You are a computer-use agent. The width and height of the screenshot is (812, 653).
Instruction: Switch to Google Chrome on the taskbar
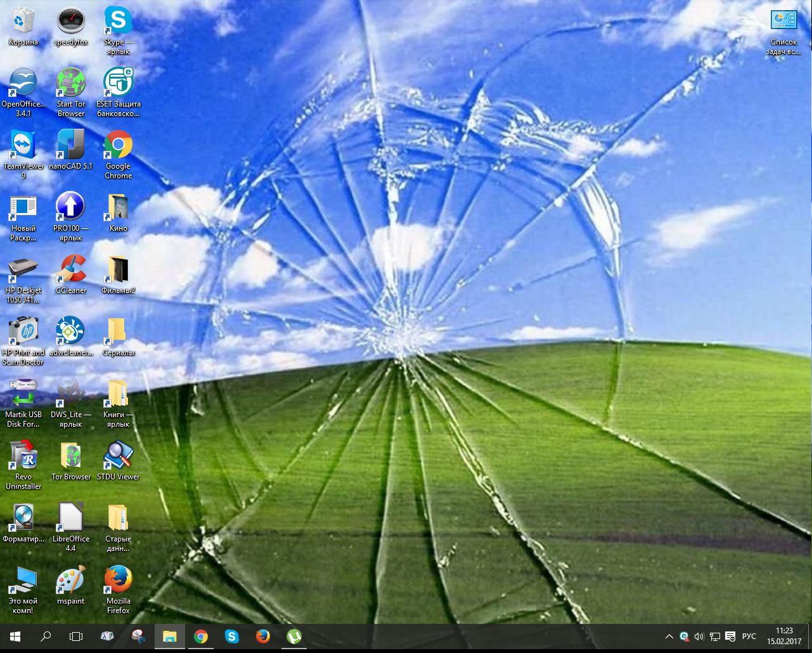[x=200, y=637]
